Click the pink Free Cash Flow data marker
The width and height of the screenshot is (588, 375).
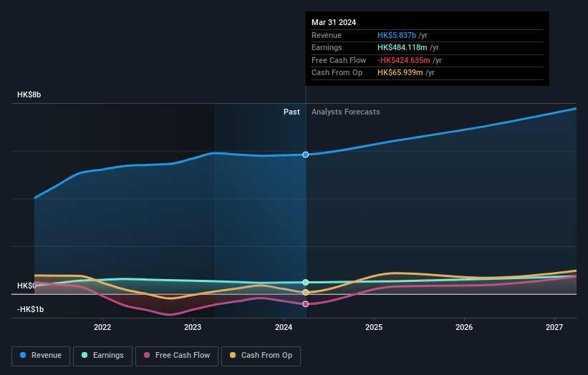(x=306, y=304)
